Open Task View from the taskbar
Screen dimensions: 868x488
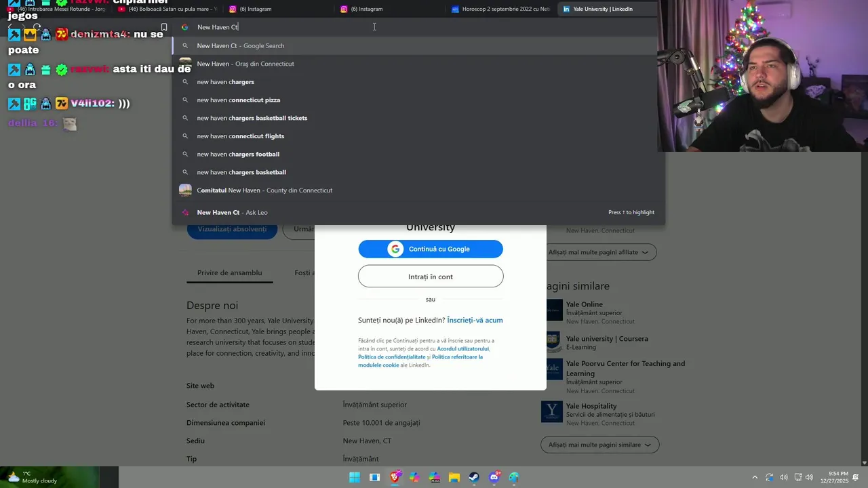(374, 477)
